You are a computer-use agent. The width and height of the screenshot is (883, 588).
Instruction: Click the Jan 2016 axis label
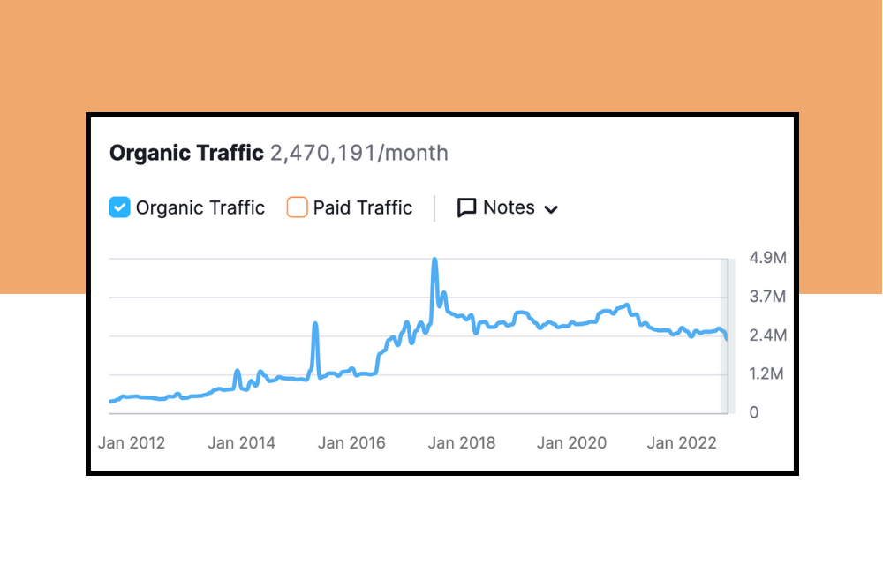351,442
